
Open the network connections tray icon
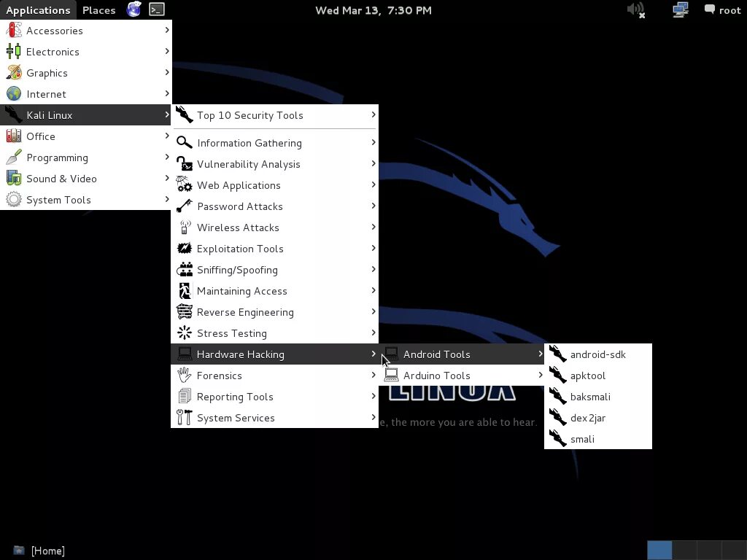681,10
